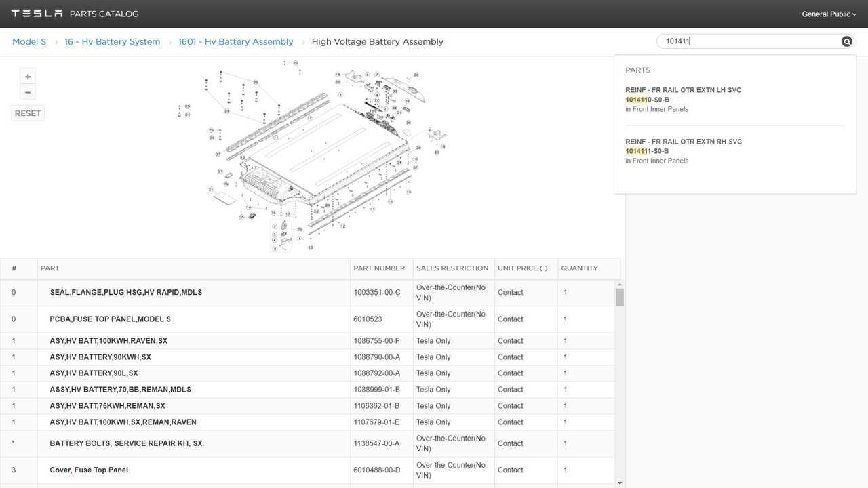
Task: Click part number 1106362-01-B
Action: (x=376, y=406)
